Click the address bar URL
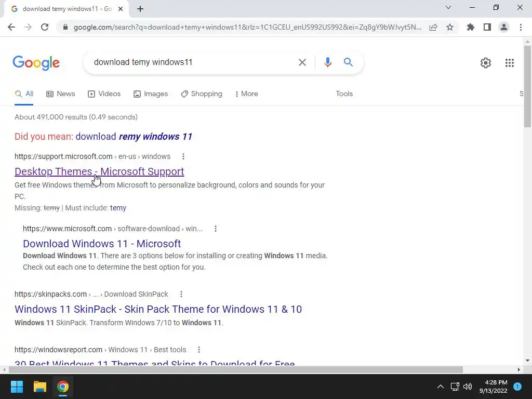 (x=247, y=27)
